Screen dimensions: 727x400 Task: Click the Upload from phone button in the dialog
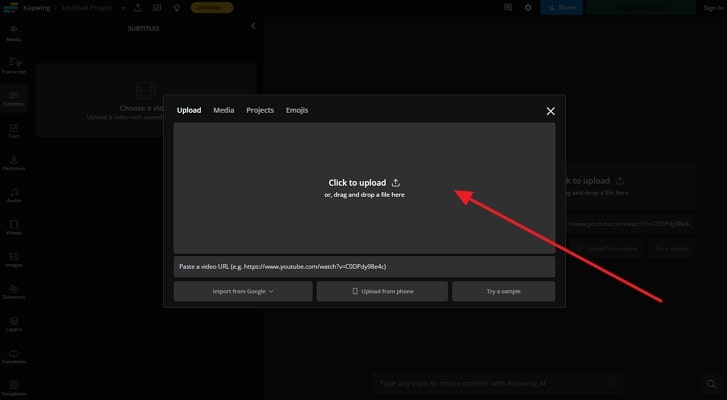tap(383, 292)
